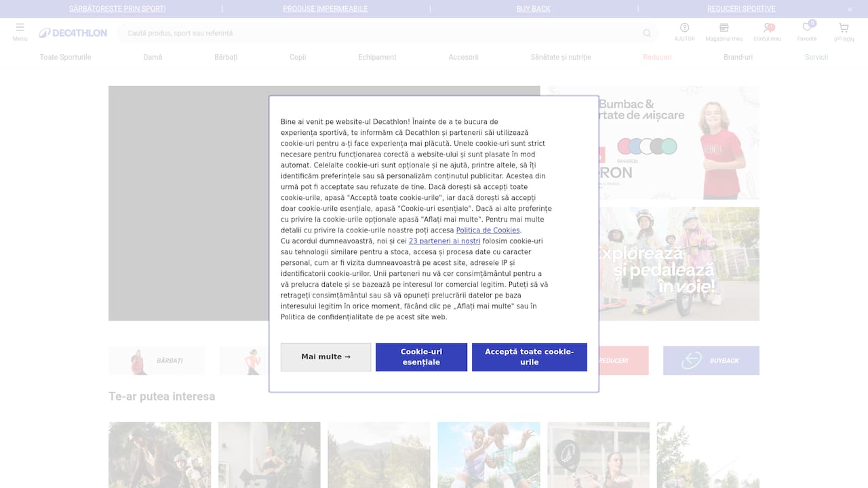Screen dimensions: 868x488
Task: Open the Accesorii menu
Action: point(464,57)
